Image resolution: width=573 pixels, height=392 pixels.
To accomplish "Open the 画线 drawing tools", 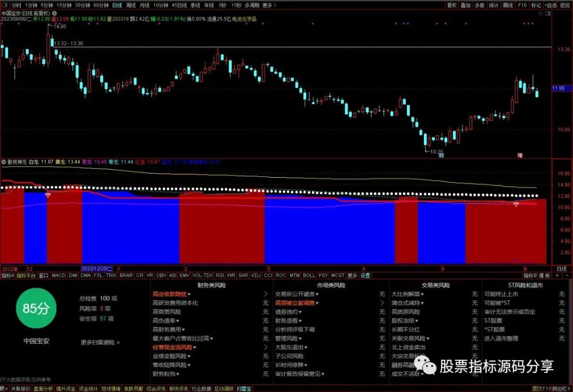I will pos(508,5).
